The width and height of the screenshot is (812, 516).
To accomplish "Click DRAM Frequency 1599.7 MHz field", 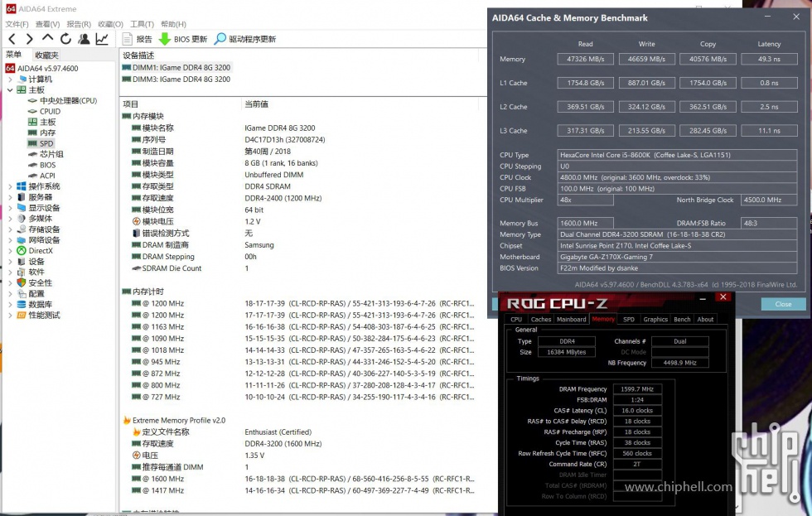I will tap(637, 389).
